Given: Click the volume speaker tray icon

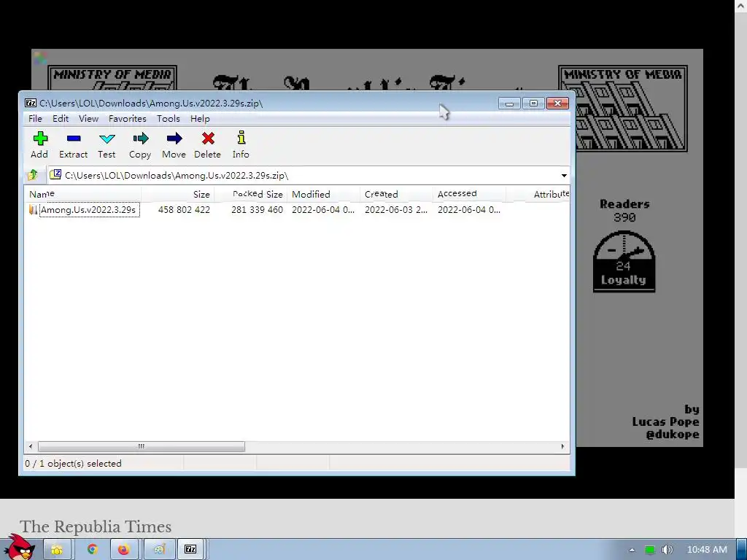Looking at the screenshot, I should 667,550.
